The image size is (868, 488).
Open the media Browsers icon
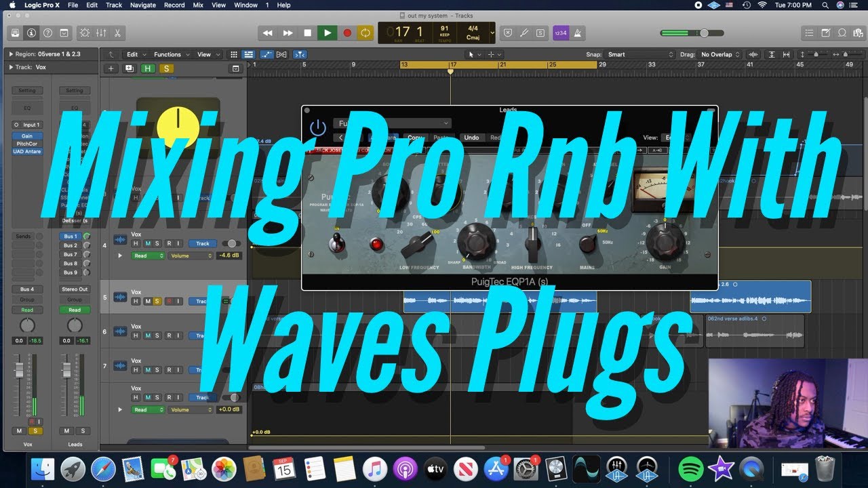[x=857, y=33]
